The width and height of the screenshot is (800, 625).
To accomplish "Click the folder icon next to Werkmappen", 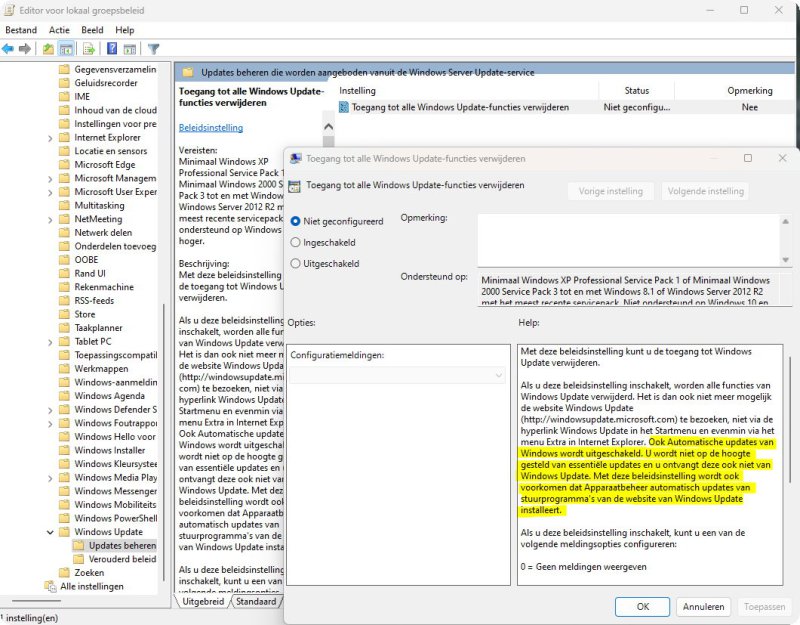I will point(64,368).
